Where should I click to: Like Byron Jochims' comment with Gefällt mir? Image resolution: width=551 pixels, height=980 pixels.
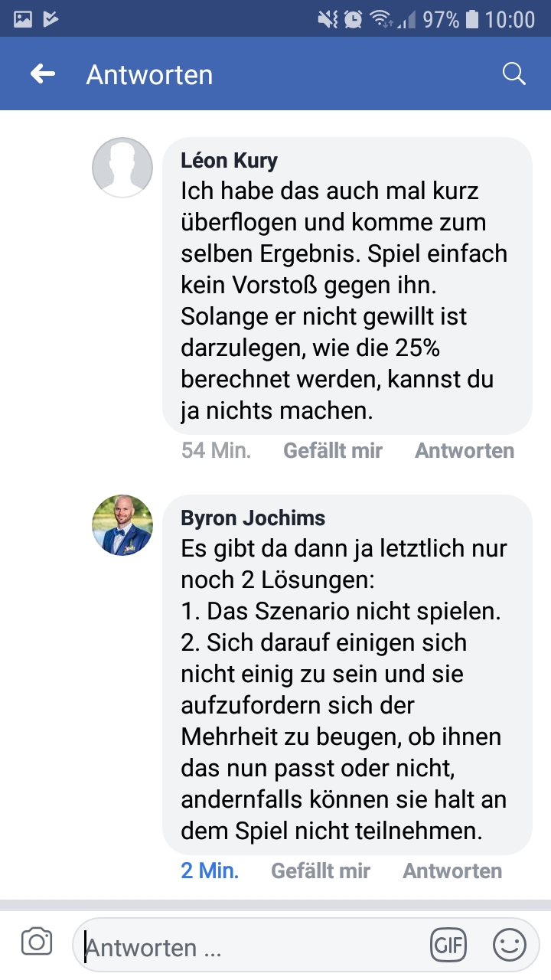tap(321, 871)
